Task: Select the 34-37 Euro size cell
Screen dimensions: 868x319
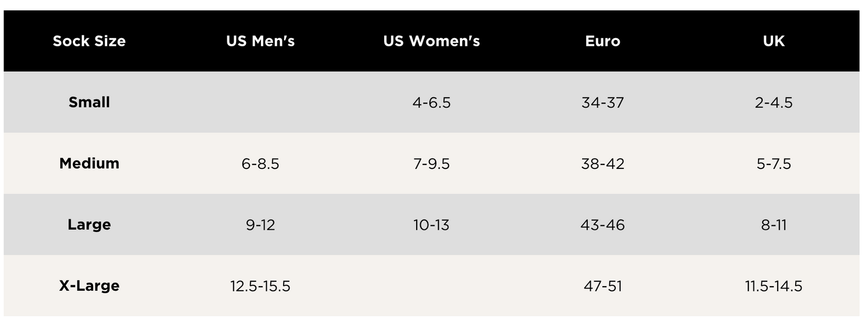Action: click(602, 103)
